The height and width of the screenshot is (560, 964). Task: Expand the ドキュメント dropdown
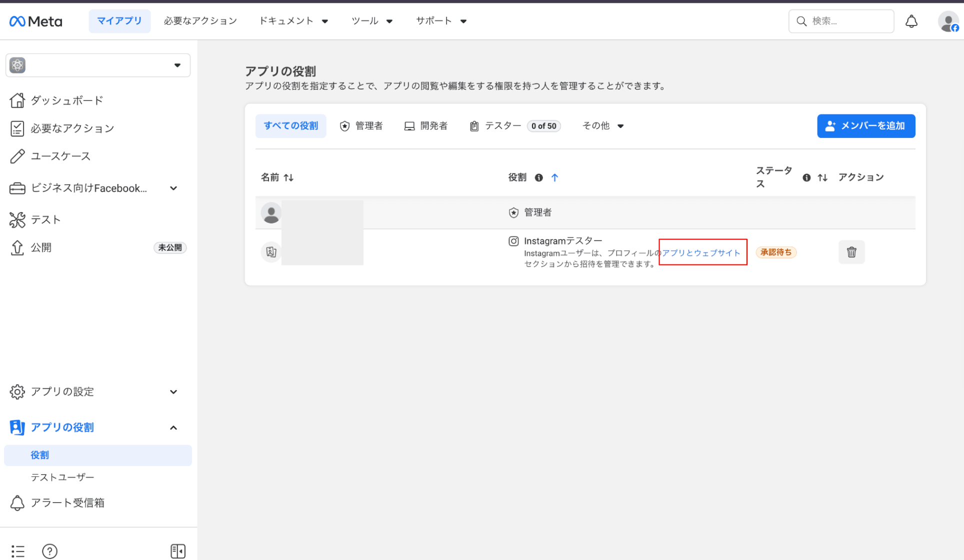(294, 21)
